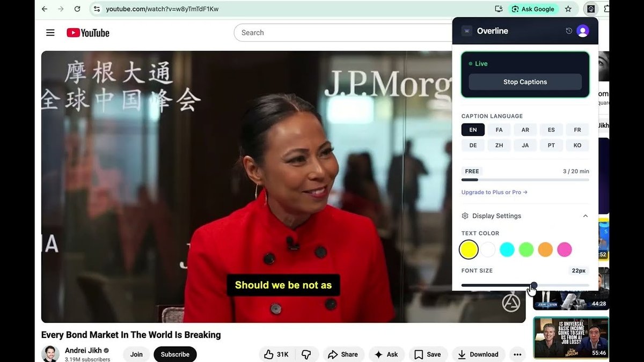This screenshot has width=644, height=362.
Task: Click the Ask sparkle button
Action: click(x=386, y=354)
